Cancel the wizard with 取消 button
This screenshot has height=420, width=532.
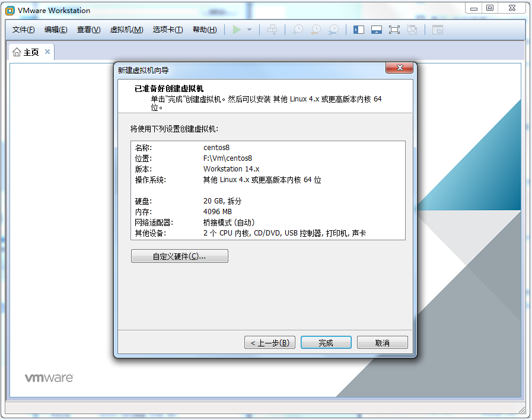382,343
